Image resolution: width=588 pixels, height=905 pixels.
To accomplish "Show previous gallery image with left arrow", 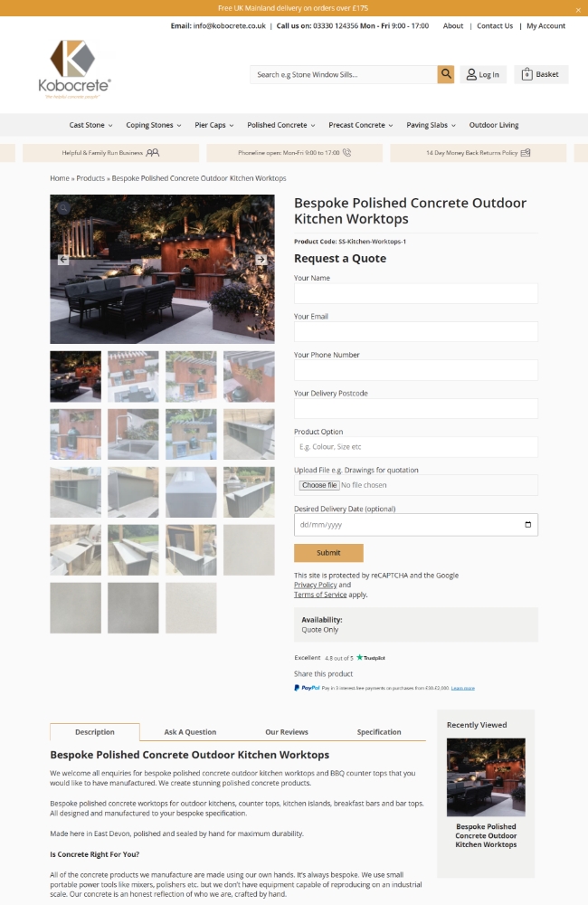I will click(63, 260).
